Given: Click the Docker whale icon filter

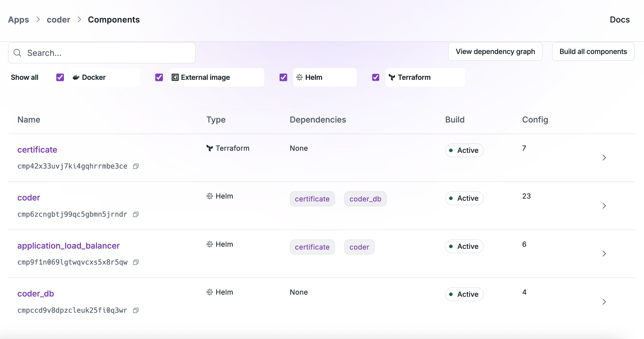Looking at the screenshot, I should pyautogui.click(x=76, y=77).
